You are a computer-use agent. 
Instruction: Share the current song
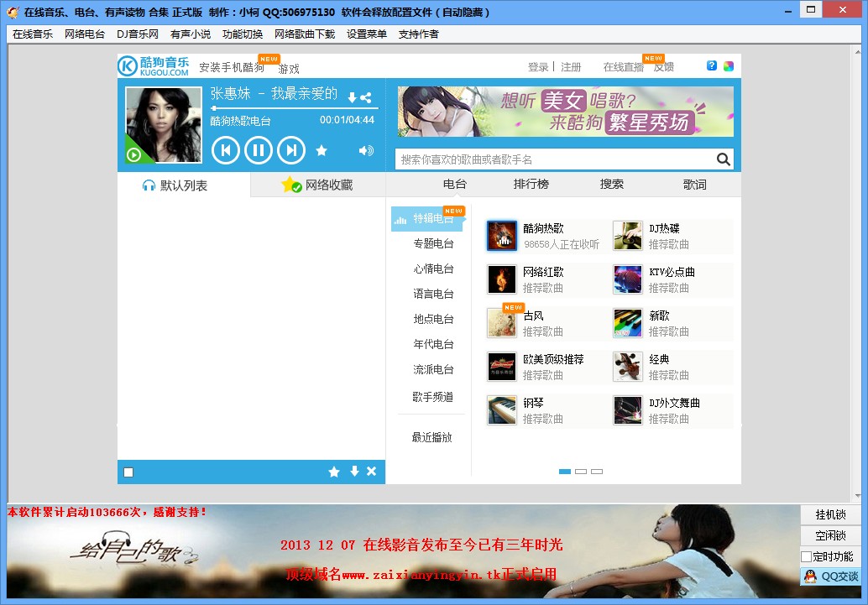366,98
